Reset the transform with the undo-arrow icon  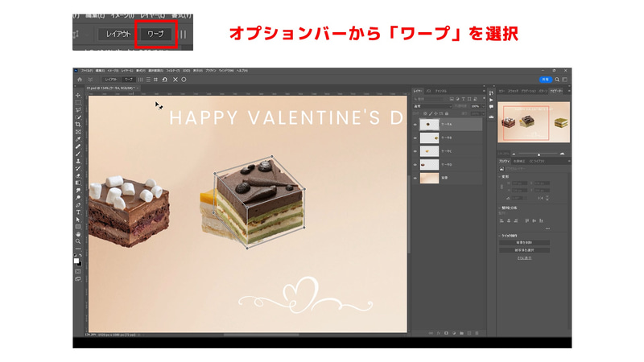click(165, 80)
